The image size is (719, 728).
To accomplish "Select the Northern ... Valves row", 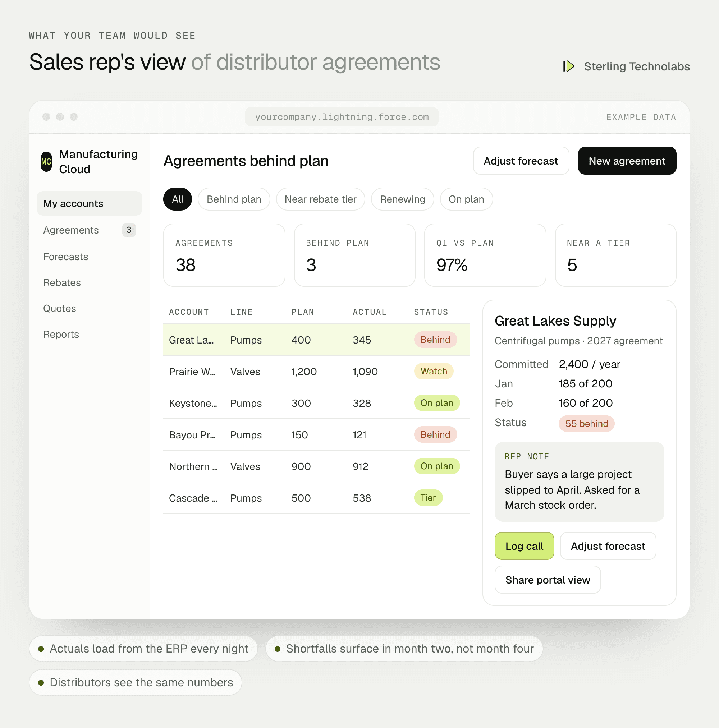I will 316,466.
